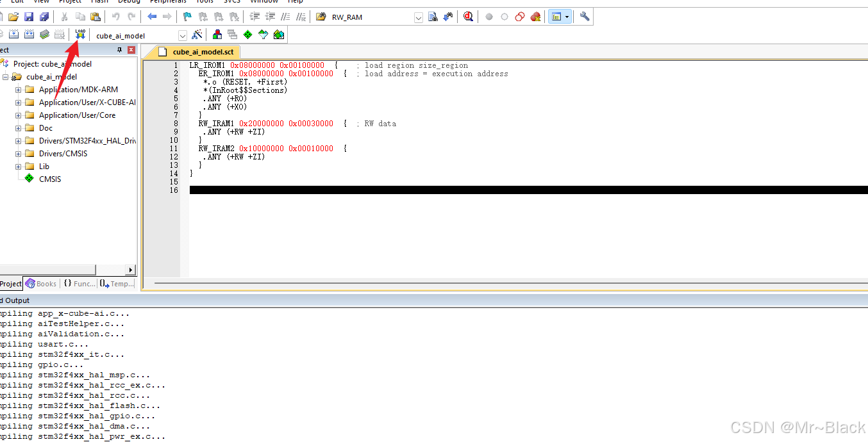Screen dimensions: 868x442
Task: Download to flash with the LOAD icon
Action: pos(80,35)
